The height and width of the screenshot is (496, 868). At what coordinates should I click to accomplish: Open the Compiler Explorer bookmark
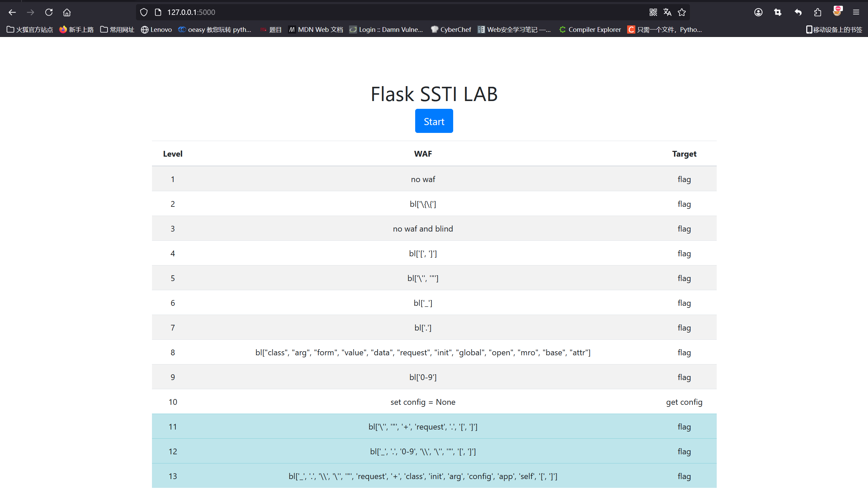coord(590,29)
